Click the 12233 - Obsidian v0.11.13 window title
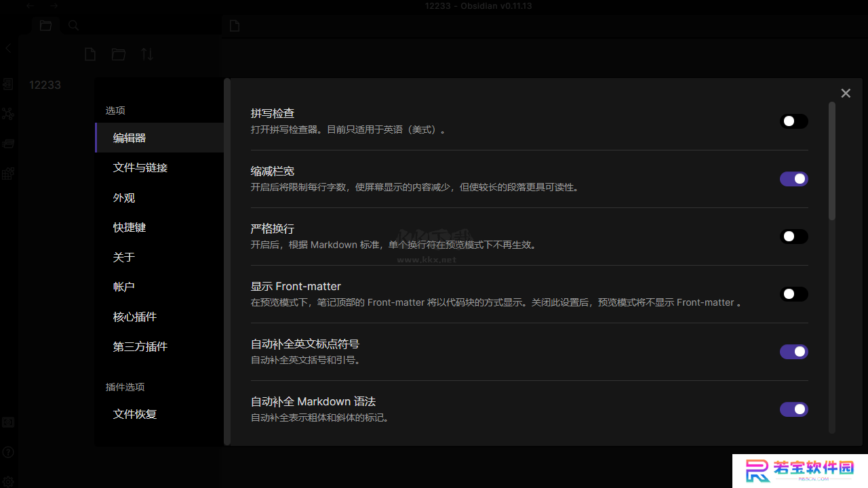The image size is (868, 488). pyautogui.click(x=478, y=5)
